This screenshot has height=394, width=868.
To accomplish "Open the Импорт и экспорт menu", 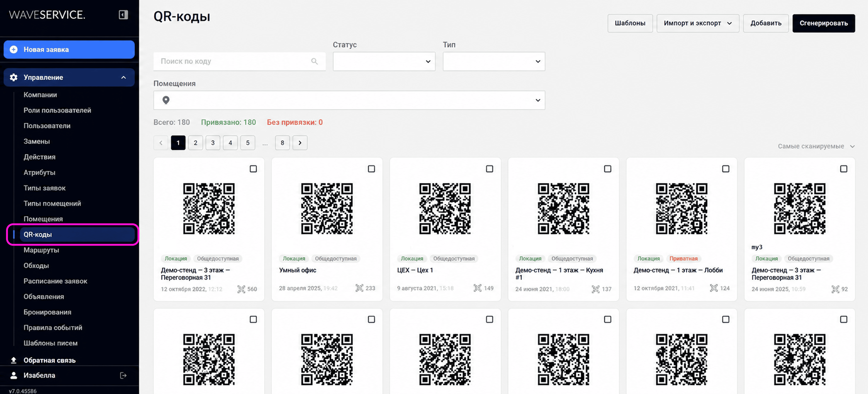I will click(x=698, y=23).
